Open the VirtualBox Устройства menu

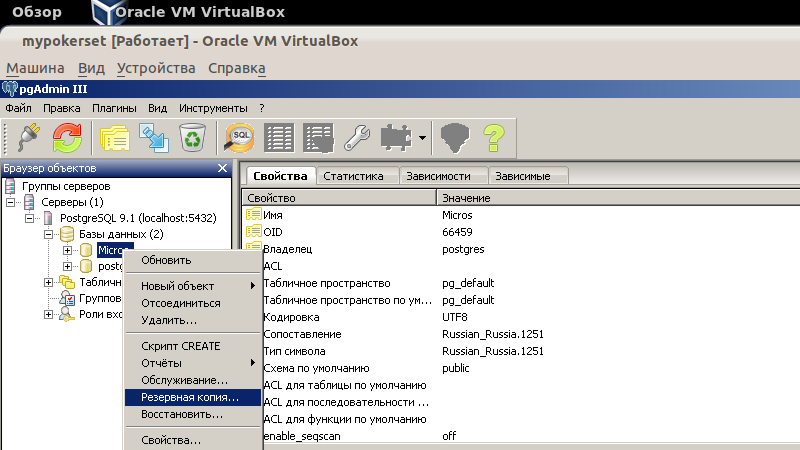(x=156, y=68)
